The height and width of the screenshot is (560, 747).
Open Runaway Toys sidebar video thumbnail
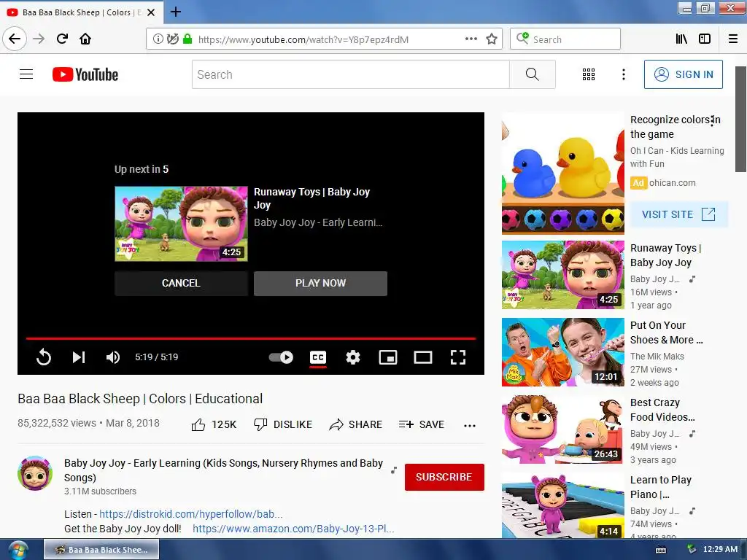click(562, 275)
